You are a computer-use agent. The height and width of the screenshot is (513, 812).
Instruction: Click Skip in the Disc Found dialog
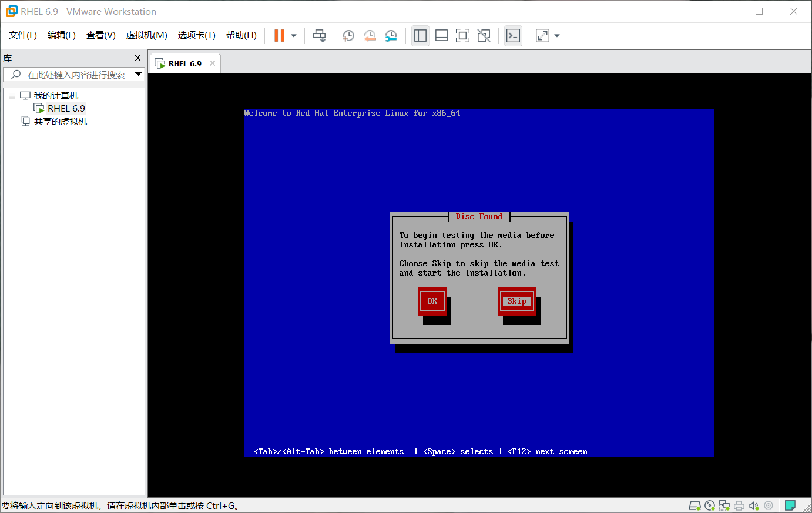pyautogui.click(x=516, y=301)
